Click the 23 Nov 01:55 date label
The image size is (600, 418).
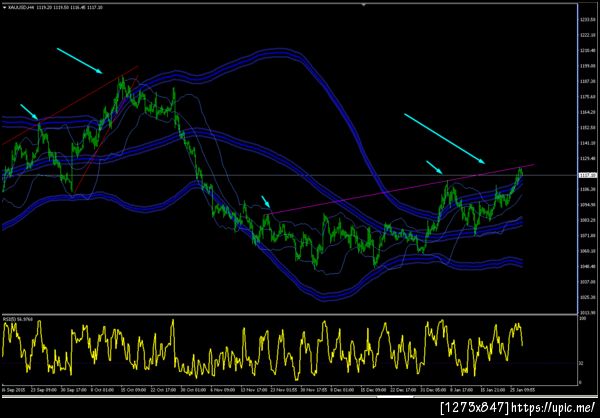pos(283,390)
